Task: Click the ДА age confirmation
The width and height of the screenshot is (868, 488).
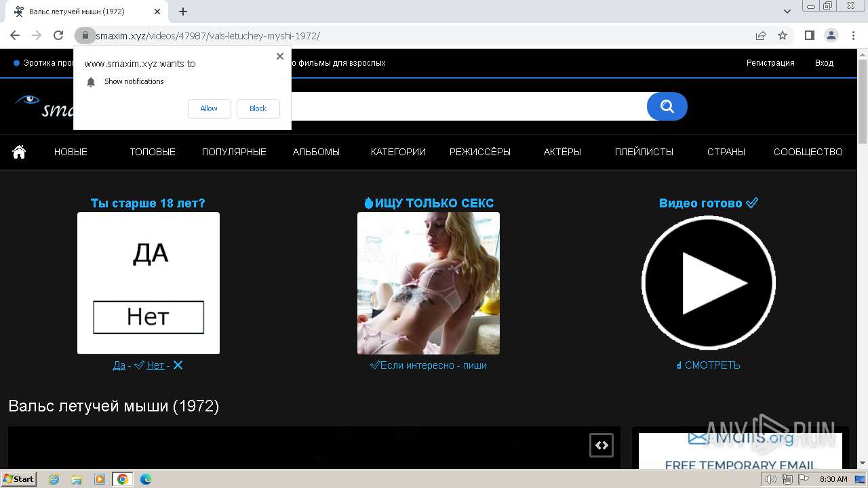Action: pyautogui.click(x=150, y=253)
